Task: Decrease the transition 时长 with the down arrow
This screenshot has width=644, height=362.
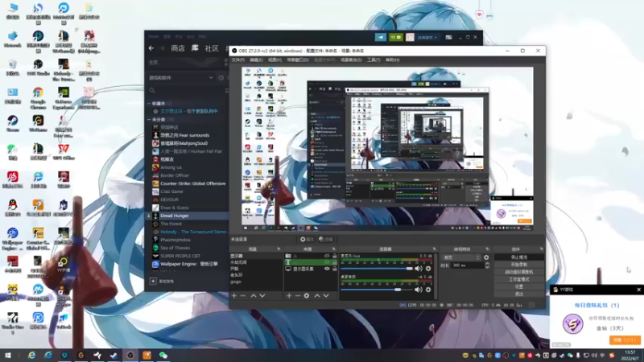Action: click(487, 267)
